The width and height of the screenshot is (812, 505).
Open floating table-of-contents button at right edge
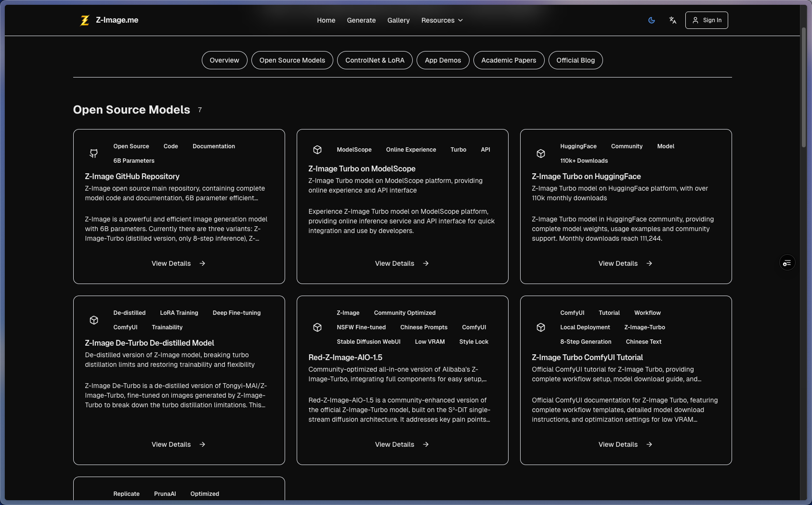coord(787,263)
